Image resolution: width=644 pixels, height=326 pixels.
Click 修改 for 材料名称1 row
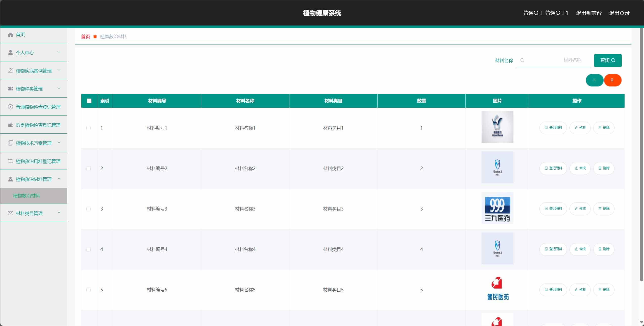(x=580, y=128)
